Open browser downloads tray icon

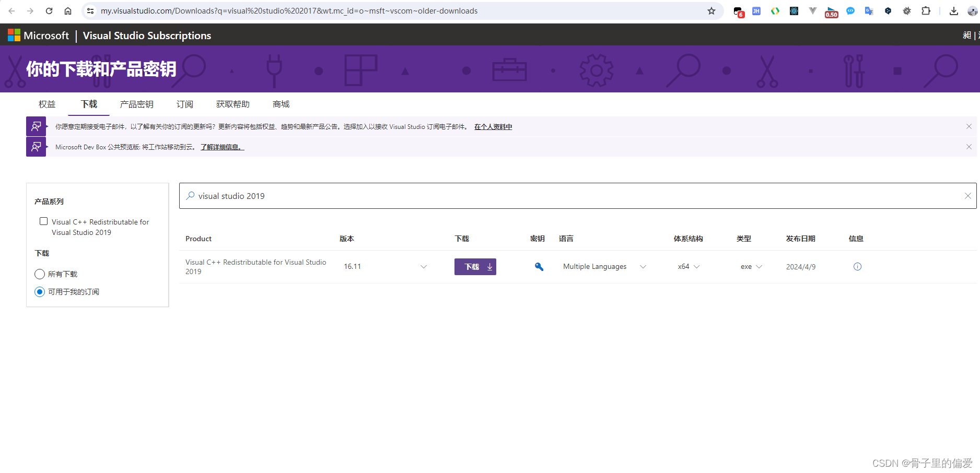pos(954,11)
